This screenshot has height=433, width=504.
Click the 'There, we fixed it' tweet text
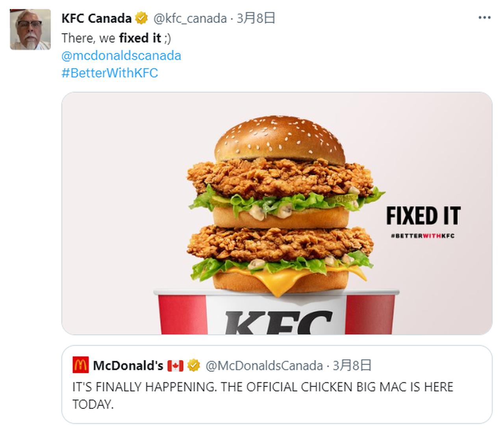click(x=116, y=38)
